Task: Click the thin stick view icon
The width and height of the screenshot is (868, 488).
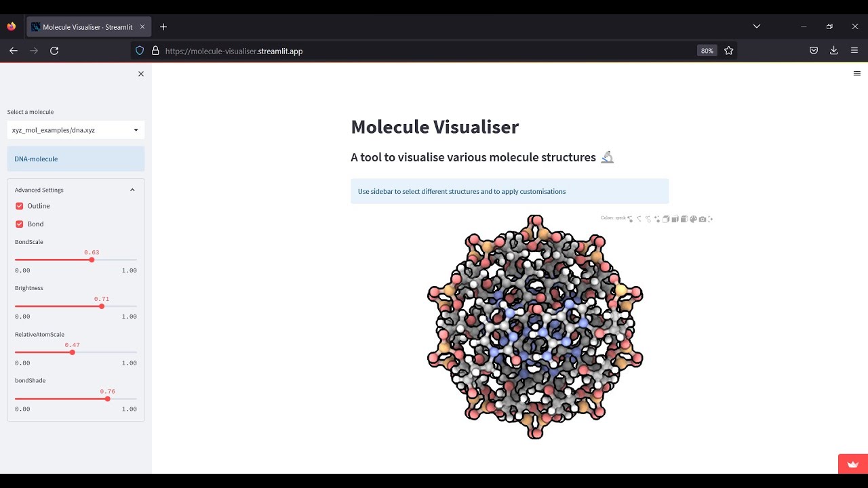Action: (x=639, y=219)
